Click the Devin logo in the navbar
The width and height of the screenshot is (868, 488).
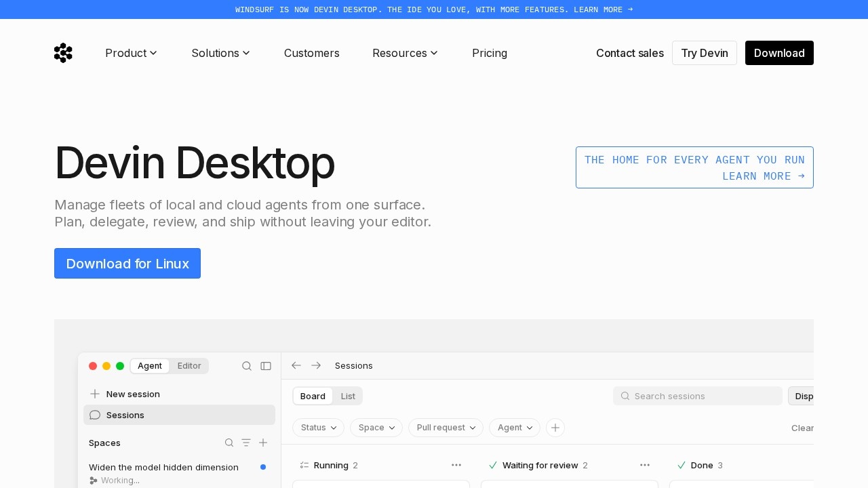63,53
